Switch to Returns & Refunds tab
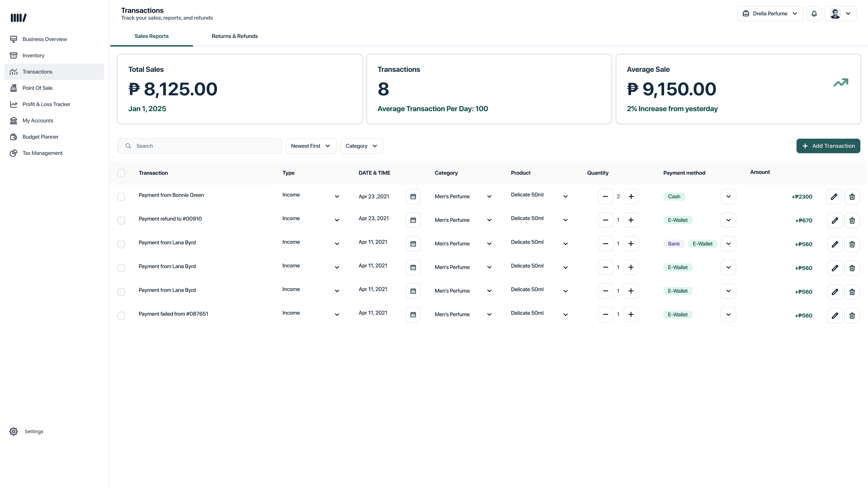 point(235,36)
